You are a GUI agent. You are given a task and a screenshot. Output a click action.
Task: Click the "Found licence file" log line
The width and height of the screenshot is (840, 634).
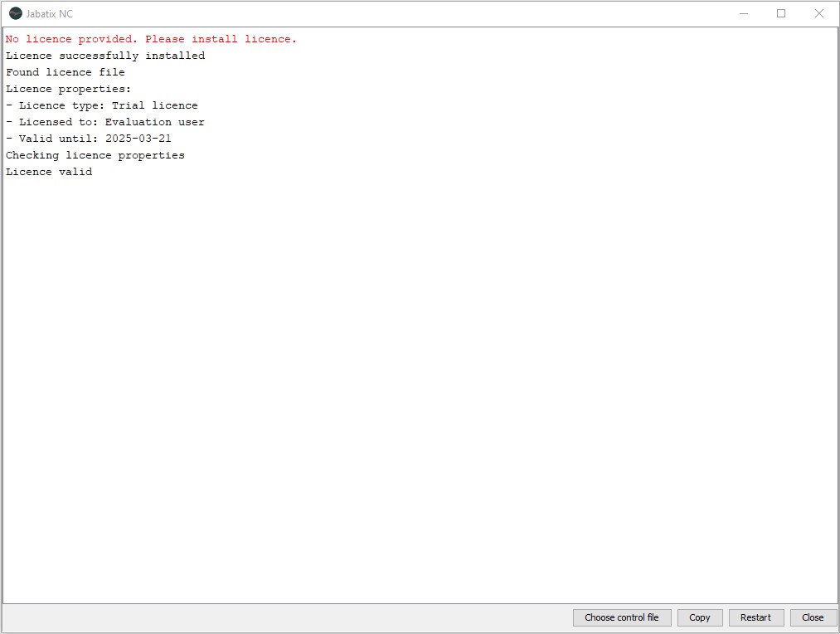click(66, 72)
